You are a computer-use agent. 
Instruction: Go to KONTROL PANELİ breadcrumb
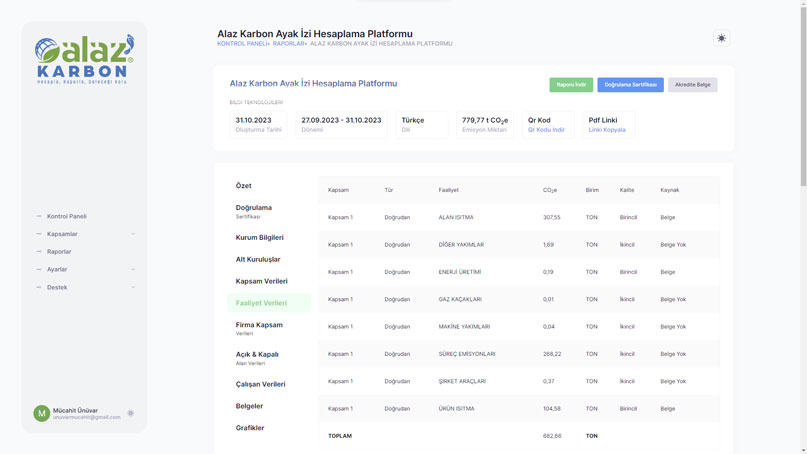pyautogui.click(x=242, y=44)
